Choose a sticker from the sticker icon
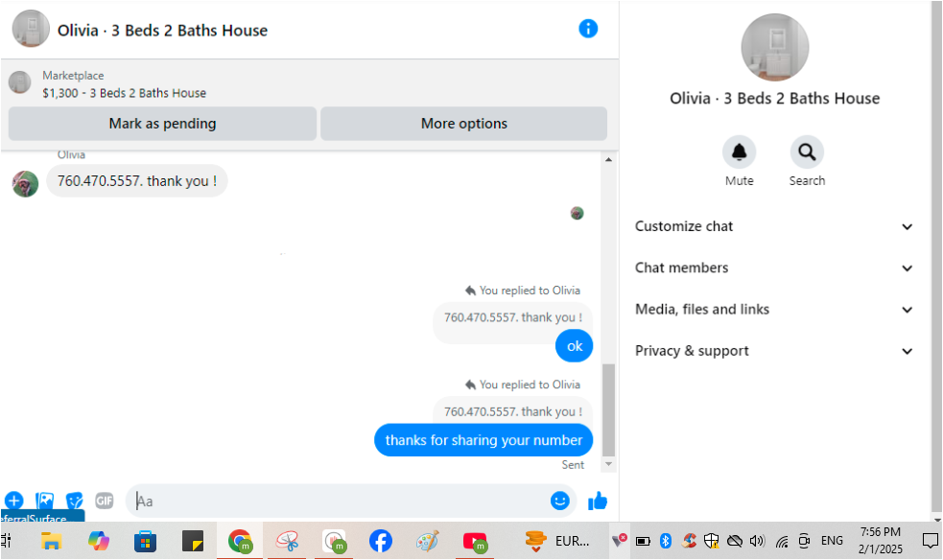 [x=74, y=500]
